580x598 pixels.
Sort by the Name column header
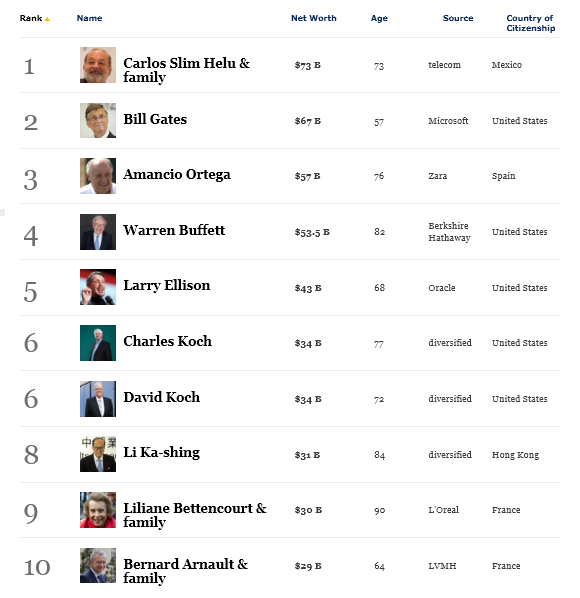pos(89,18)
